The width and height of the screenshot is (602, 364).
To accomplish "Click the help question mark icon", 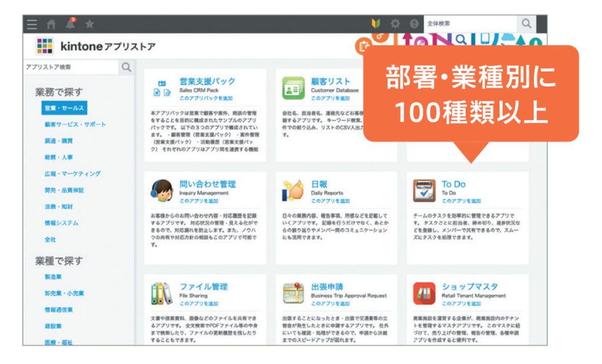I will (414, 24).
